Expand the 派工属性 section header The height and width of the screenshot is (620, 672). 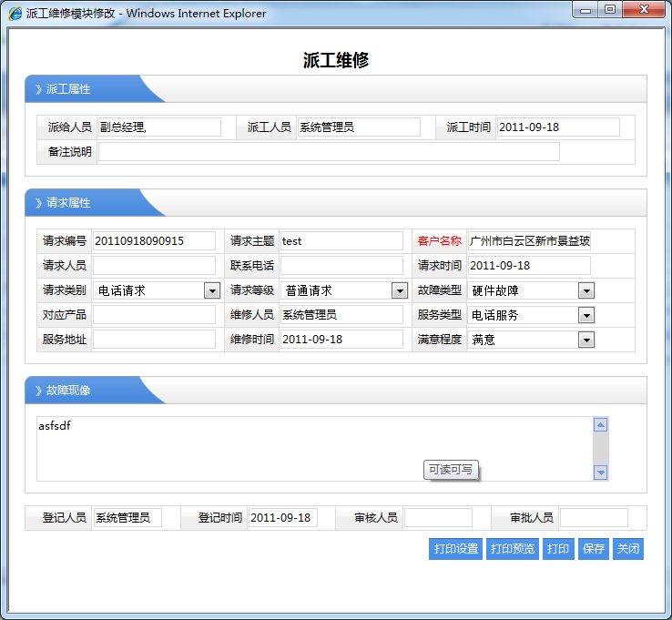coord(68,89)
